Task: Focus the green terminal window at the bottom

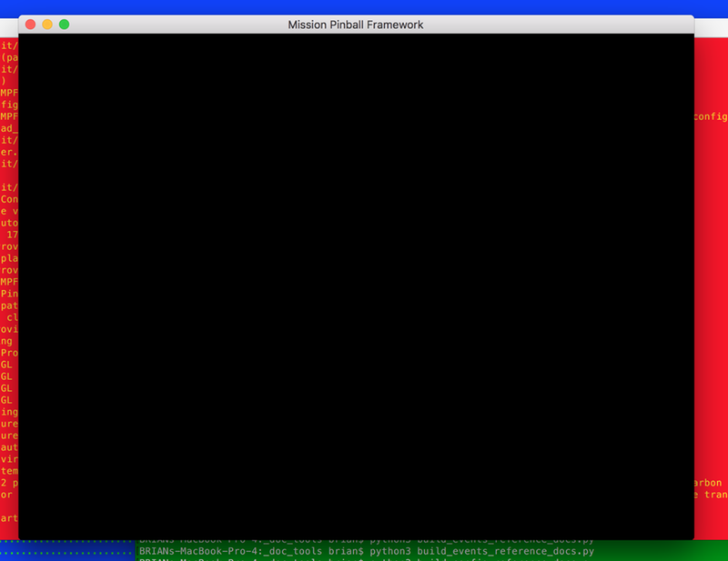Action: [409, 552]
